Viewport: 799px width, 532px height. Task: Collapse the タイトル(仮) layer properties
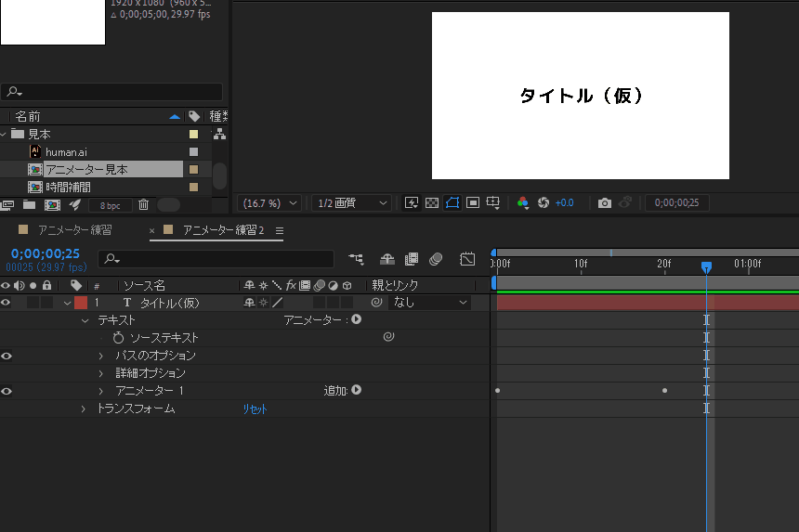[67, 303]
